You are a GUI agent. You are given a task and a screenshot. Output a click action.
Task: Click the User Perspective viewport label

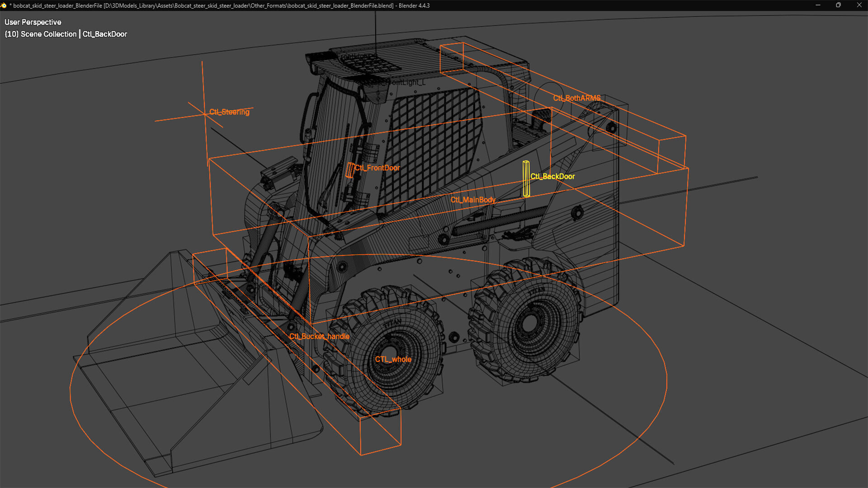(x=33, y=22)
